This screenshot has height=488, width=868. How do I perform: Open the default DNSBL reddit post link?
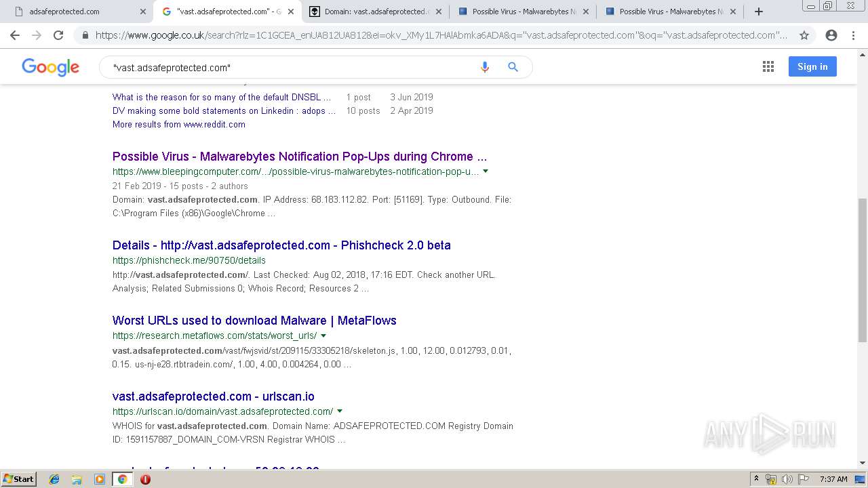pos(222,97)
